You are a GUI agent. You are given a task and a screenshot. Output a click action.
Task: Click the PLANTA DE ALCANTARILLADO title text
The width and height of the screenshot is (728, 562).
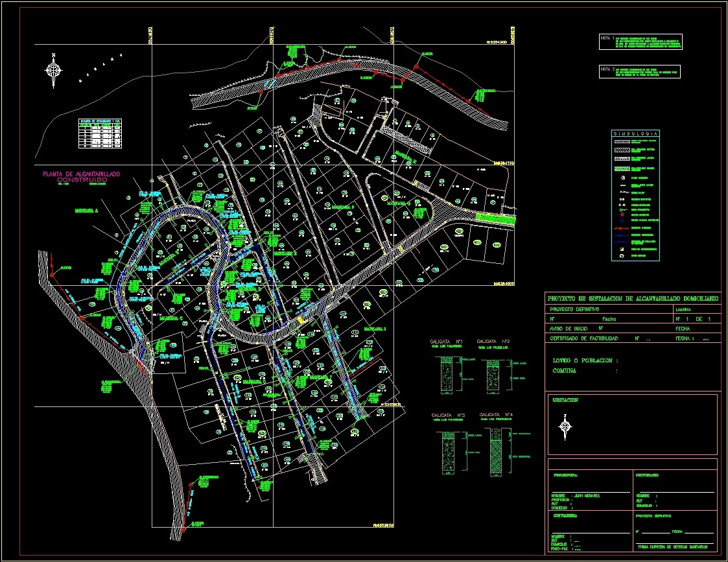point(82,174)
